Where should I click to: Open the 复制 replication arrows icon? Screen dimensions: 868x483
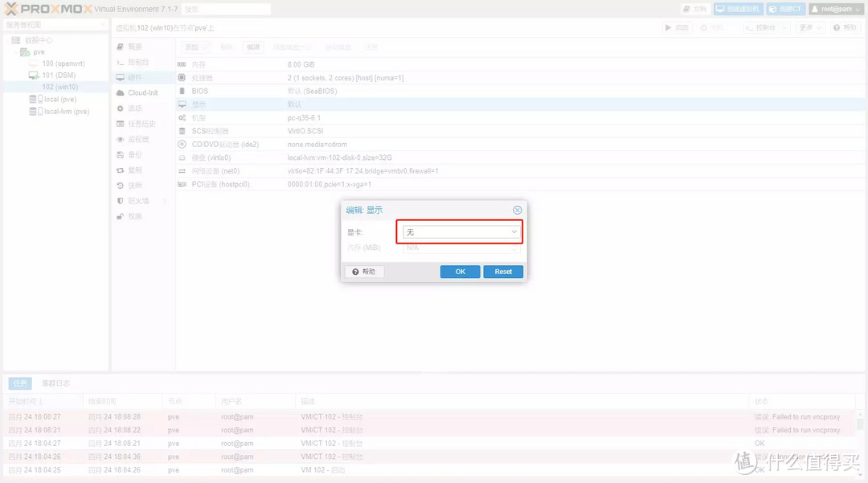(120, 170)
